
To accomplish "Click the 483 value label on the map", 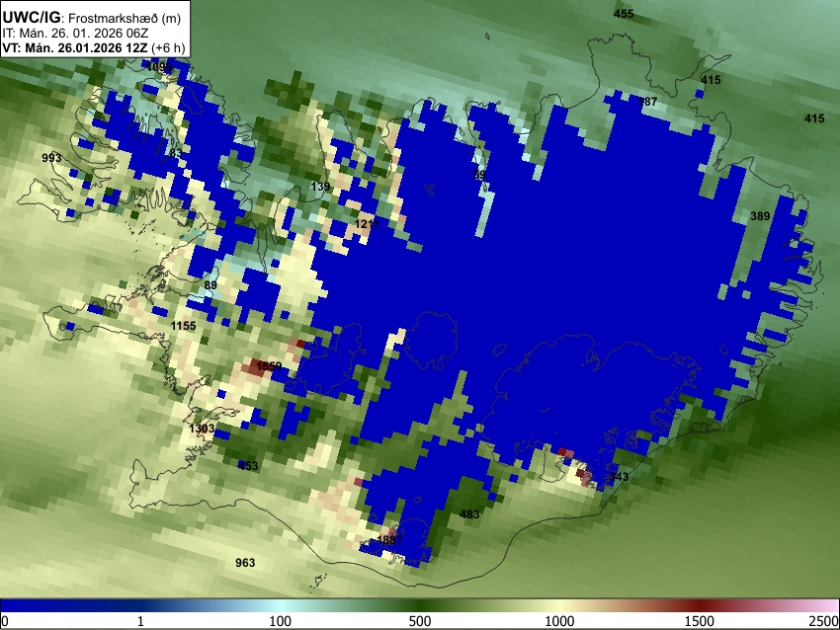I will click(469, 514).
